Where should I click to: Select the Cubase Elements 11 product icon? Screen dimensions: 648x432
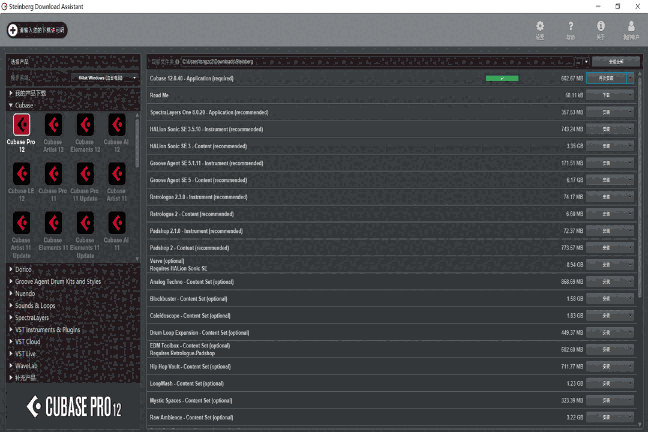[x=53, y=223]
